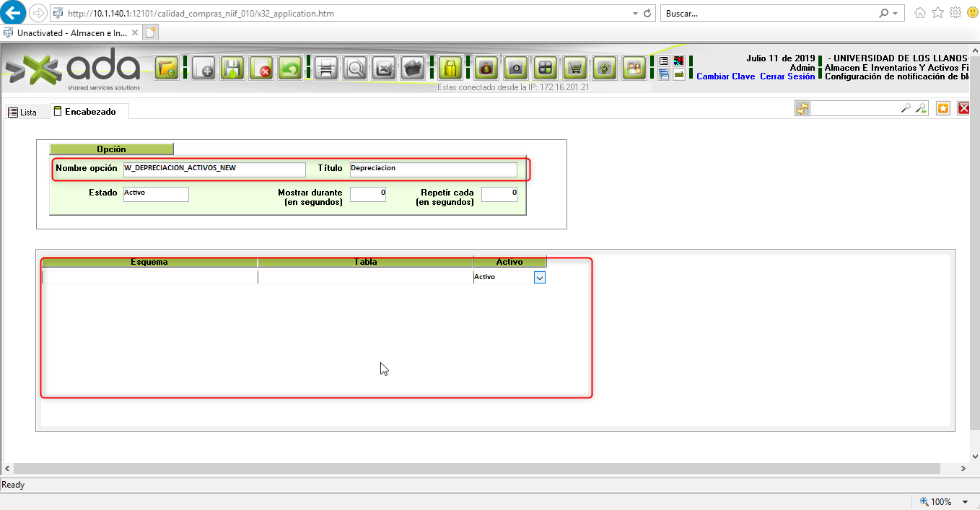Click the Cambiar Clave link
The width and height of the screenshot is (980, 510).
point(725,76)
